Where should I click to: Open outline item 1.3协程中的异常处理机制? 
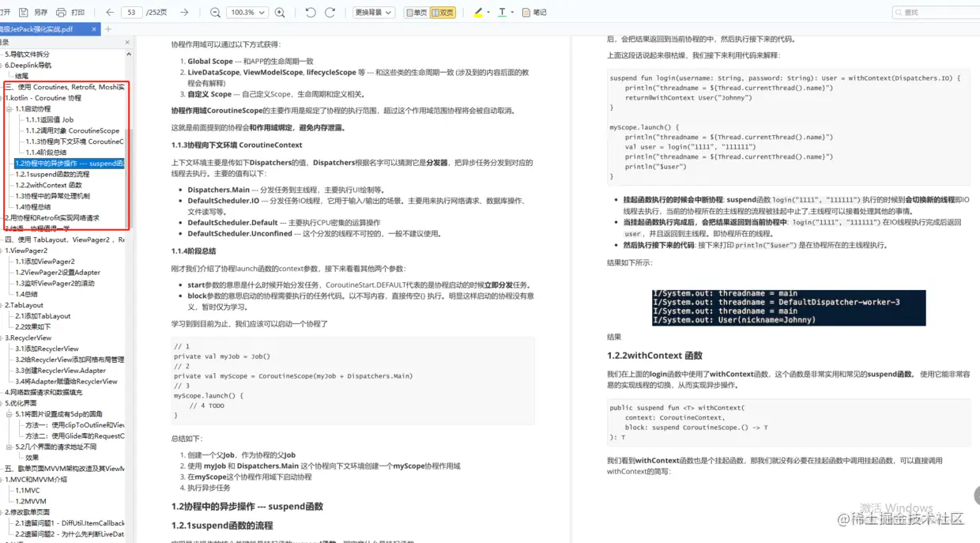pos(52,196)
